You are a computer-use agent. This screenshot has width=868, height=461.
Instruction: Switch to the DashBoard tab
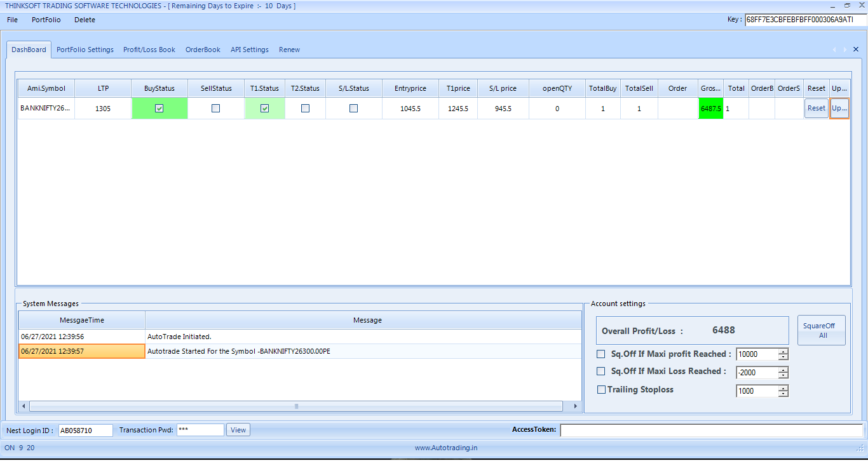click(29, 50)
